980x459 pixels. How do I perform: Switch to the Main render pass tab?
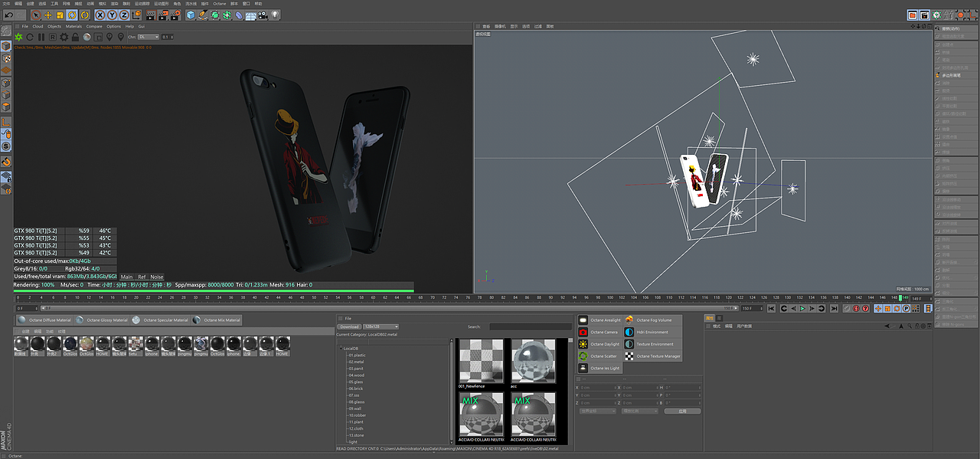click(x=126, y=277)
